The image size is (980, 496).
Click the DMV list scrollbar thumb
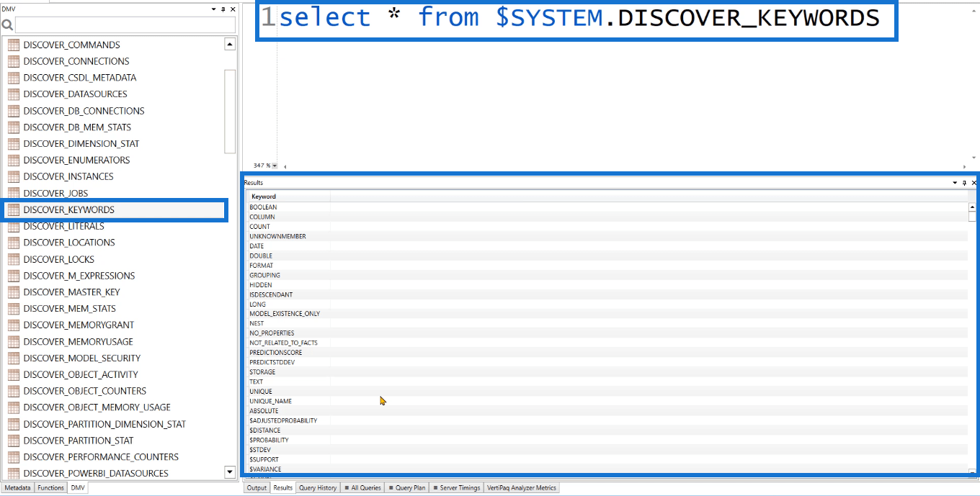[x=230, y=111]
